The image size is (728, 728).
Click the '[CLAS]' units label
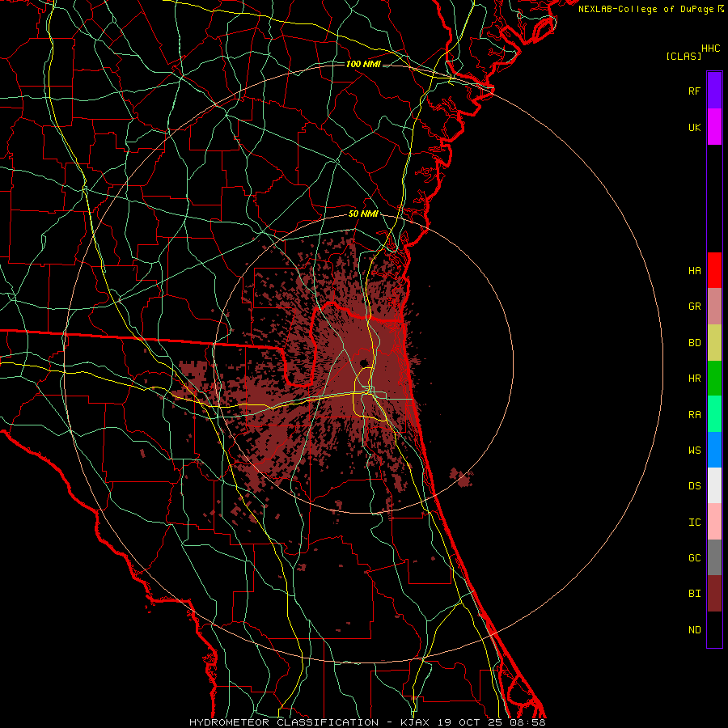684,56
